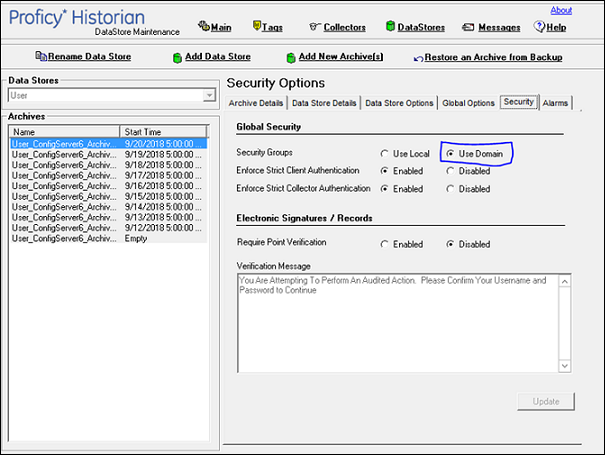
Task: Click Restore an Archive from Backup
Action: pyautogui.click(x=493, y=57)
